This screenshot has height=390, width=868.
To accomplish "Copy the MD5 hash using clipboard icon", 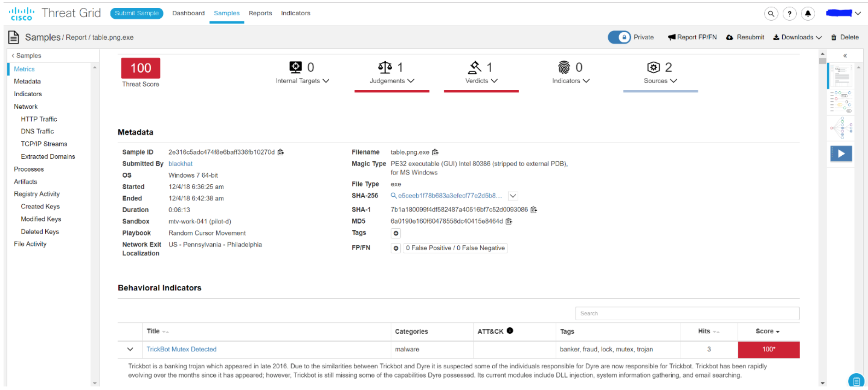I will pos(509,222).
